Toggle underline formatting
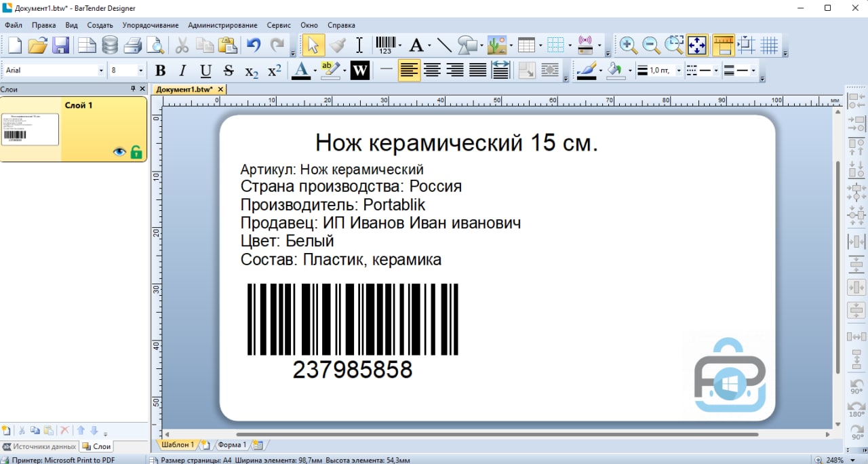Screen dimensions: 868x464 click(x=206, y=71)
